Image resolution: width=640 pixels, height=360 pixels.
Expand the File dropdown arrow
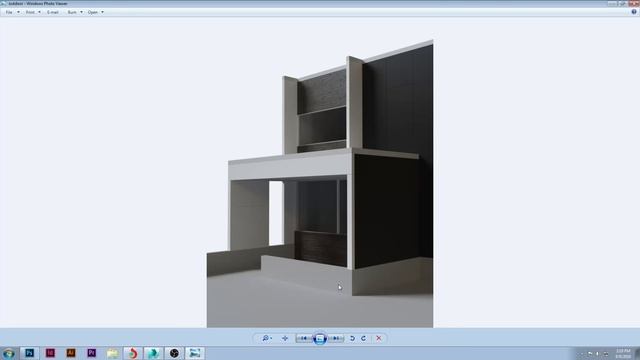click(18, 12)
